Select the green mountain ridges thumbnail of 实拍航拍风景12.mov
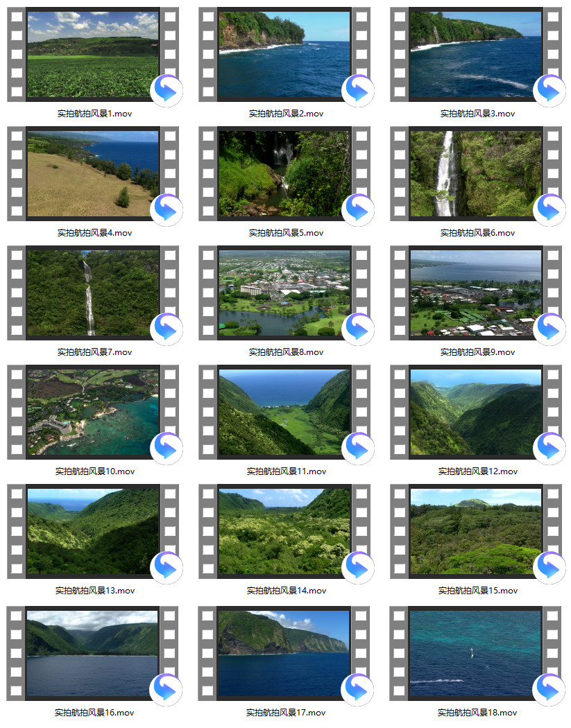The height and width of the screenshot is (728, 571). coord(476,413)
